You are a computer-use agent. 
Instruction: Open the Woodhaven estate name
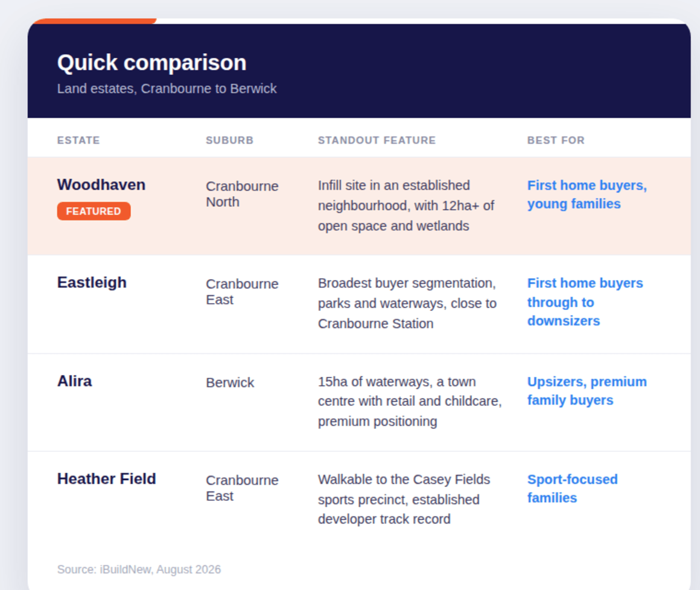pos(101,185)
